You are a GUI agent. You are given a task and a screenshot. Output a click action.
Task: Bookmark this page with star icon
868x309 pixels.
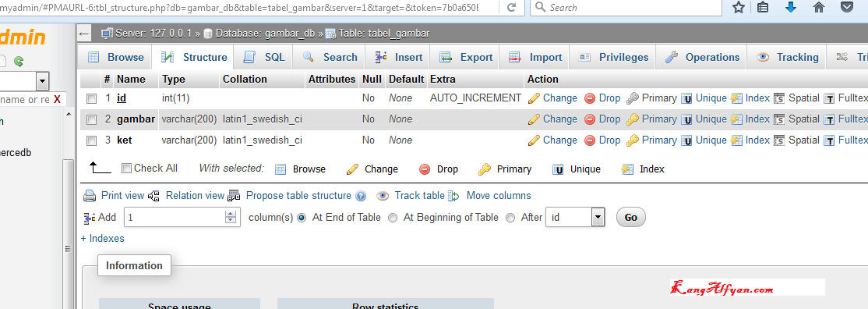[x=739, y=7]
